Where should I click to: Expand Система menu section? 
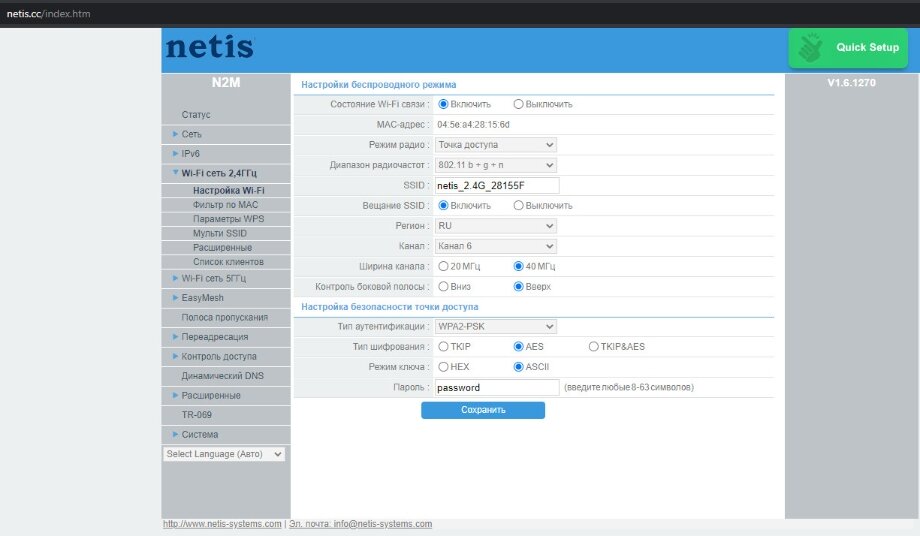226,435
